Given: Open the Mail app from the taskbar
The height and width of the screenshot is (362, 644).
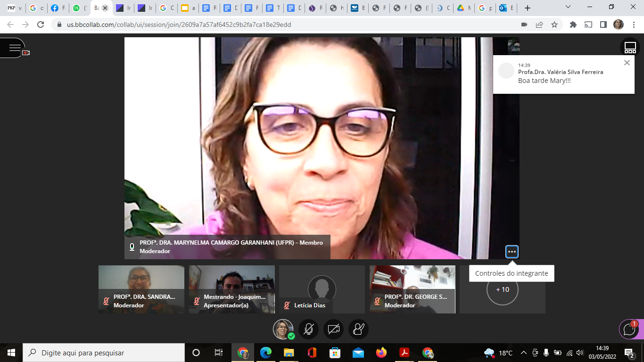Looking at the screenshot, I should pos(358,353).
